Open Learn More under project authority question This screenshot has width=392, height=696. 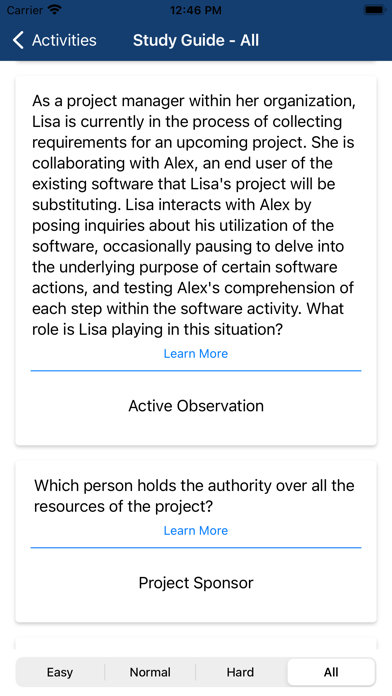196,530
